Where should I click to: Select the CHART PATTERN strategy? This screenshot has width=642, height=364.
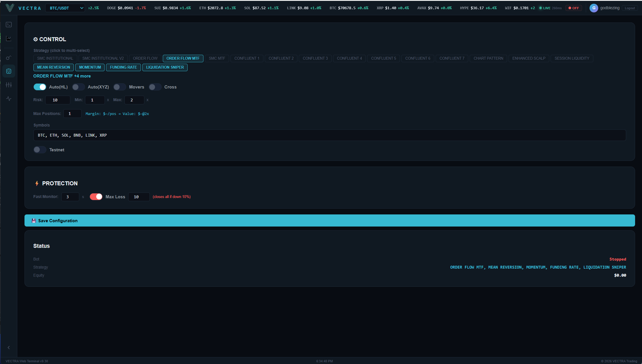pyautogui.click(x=488, y=59)
